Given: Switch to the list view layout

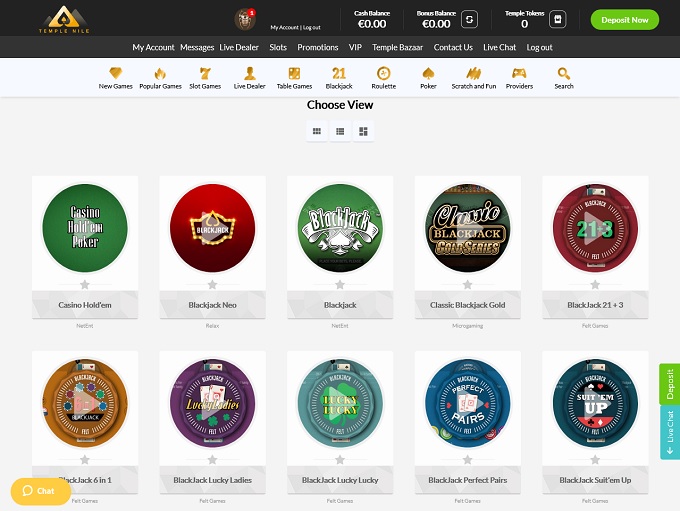Looking at the screenshot, I should coord(340,131).
